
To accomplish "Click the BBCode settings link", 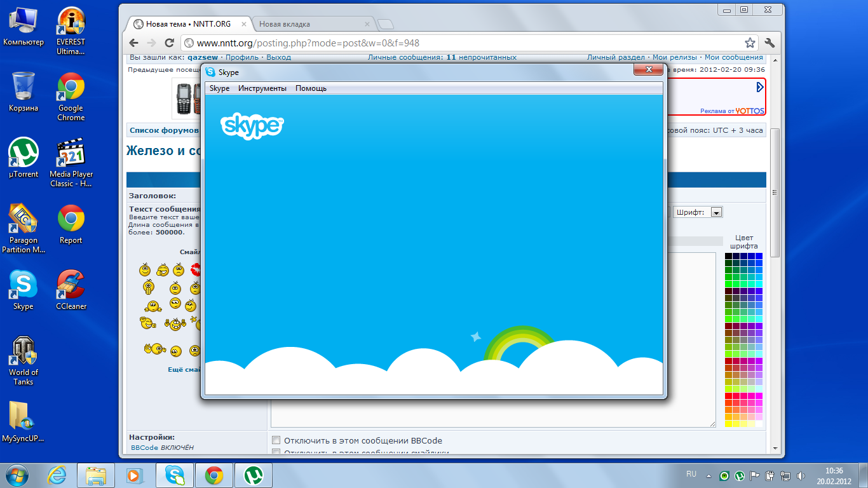I will point(145,447).
